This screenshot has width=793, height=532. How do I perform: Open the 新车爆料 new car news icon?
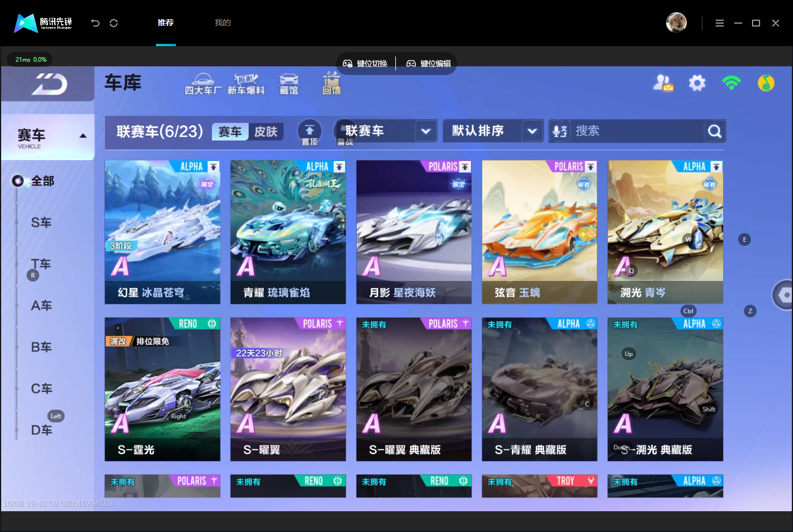coord(246,84)
